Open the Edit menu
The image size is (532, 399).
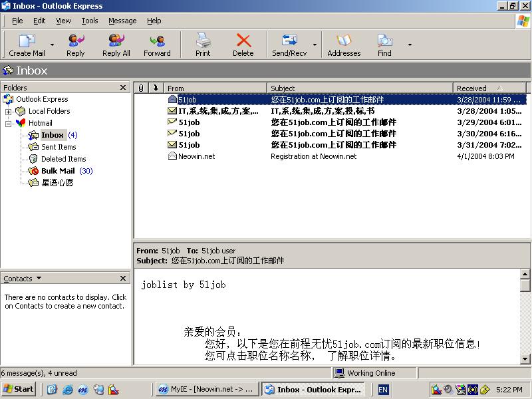pos(39,21)
